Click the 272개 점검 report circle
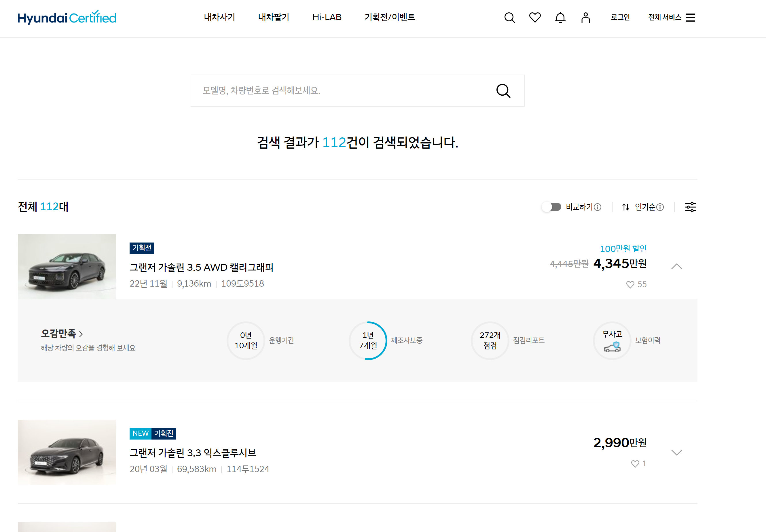Viewport: 766px width, 532px height. coord(490,340)
